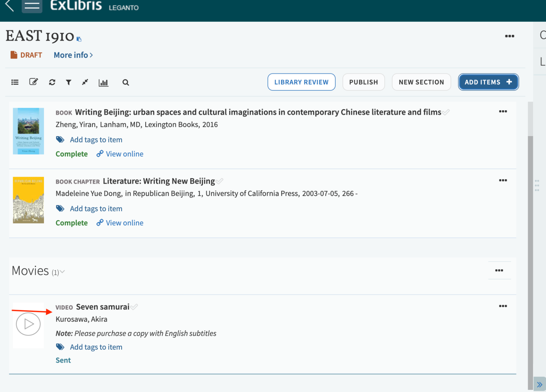Collapse all sections using the inward arrows icon
The width and height of the screenshot is (546, 392).
(85, 82)
